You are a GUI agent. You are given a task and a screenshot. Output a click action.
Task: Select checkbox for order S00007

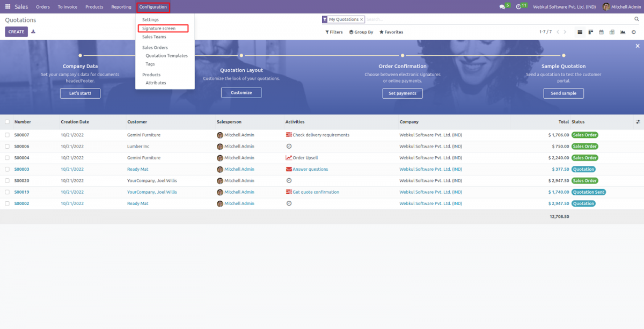(8, 135)
